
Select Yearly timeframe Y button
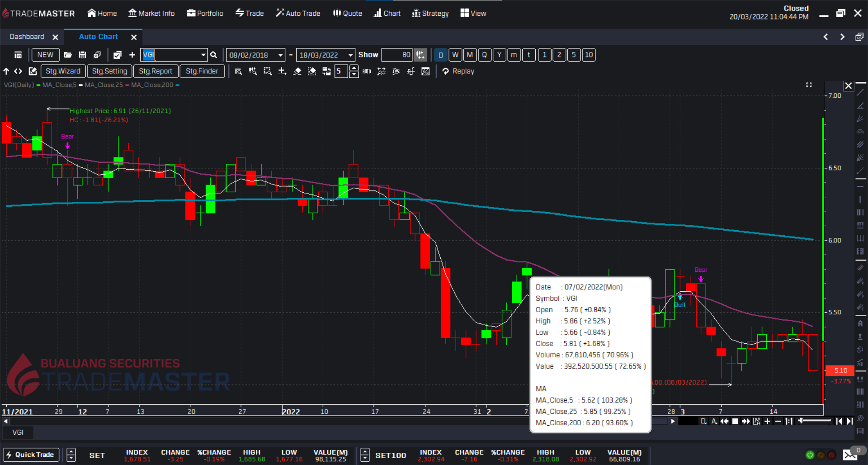tap(500, 55)
